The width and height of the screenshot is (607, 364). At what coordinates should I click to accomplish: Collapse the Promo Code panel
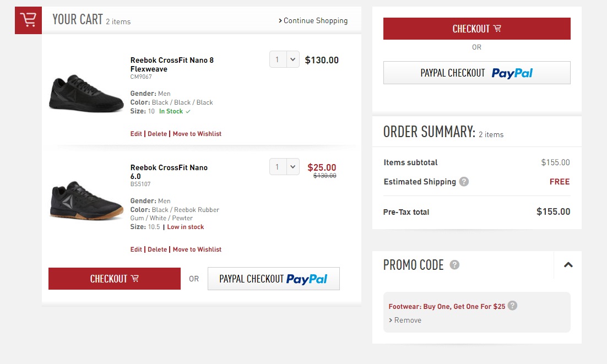(568, 265)
